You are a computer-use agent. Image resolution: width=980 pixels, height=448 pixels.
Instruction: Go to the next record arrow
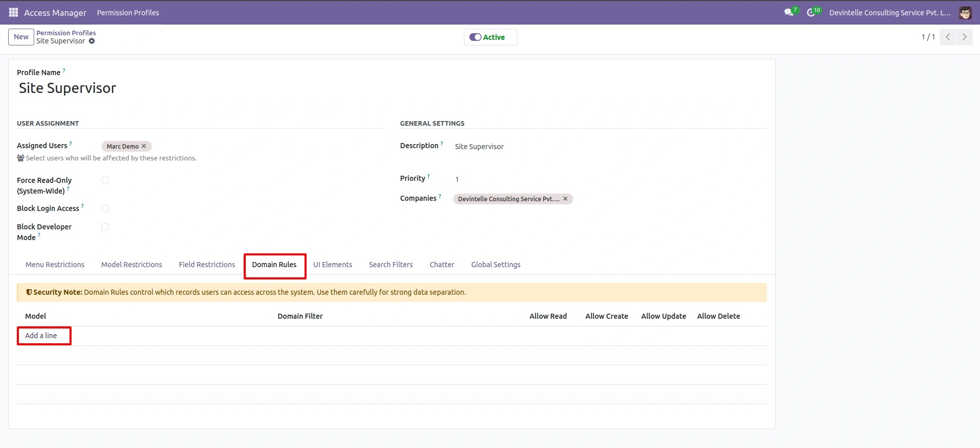point(964,37)
